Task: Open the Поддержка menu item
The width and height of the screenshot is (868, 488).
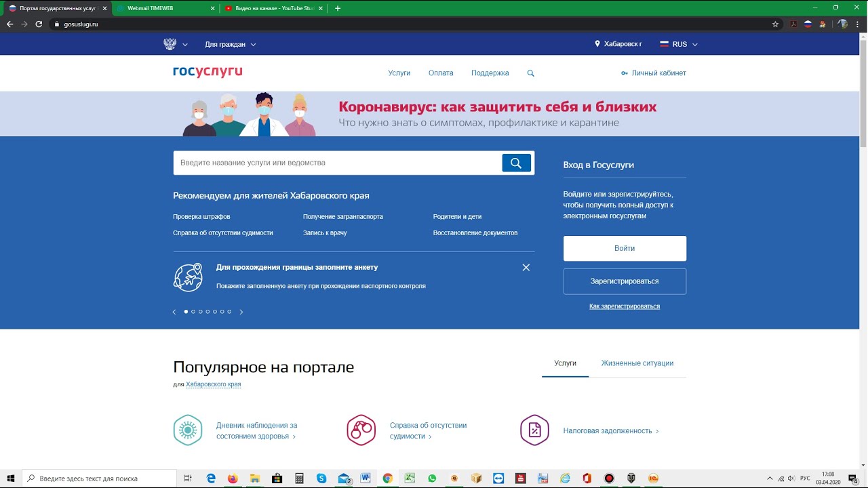Action: coord(490,73)
